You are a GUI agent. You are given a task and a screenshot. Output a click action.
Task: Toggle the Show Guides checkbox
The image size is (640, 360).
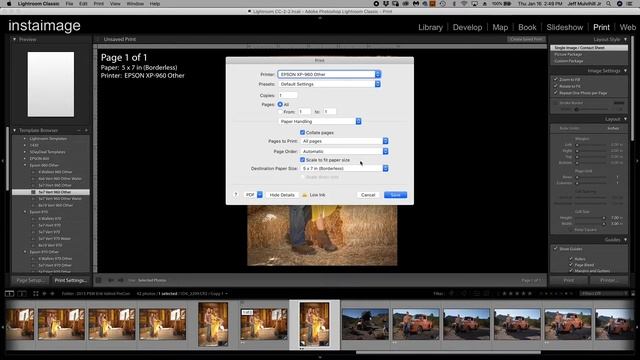tap(556, 249)
